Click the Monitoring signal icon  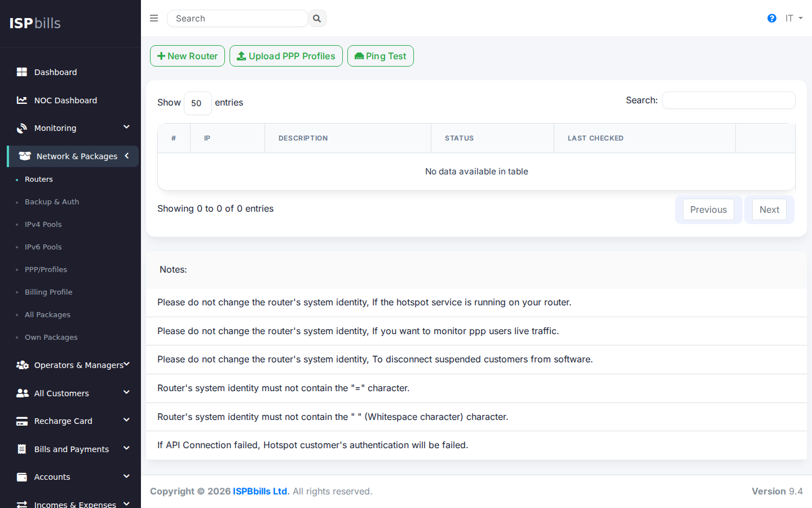point(21,128)
